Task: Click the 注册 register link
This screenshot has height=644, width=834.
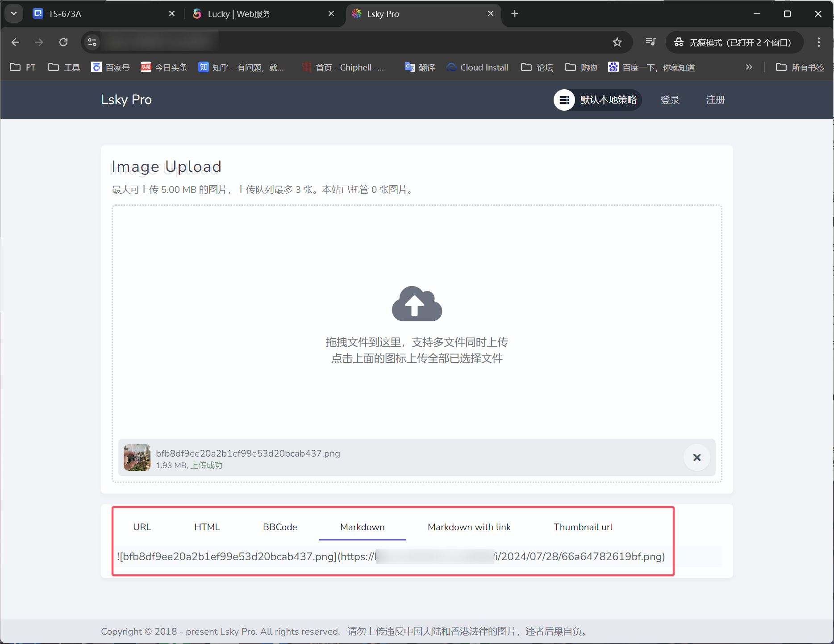Action: point(715,100)
